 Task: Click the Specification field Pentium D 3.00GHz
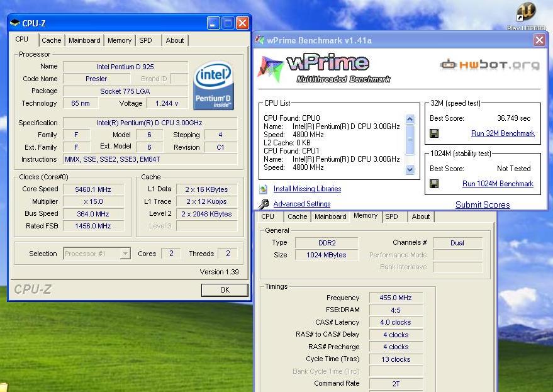(x=150, y=123)
